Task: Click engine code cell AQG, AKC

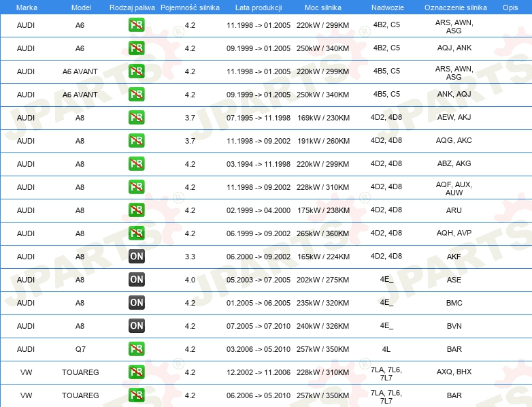Action: (x=454, y=140)
